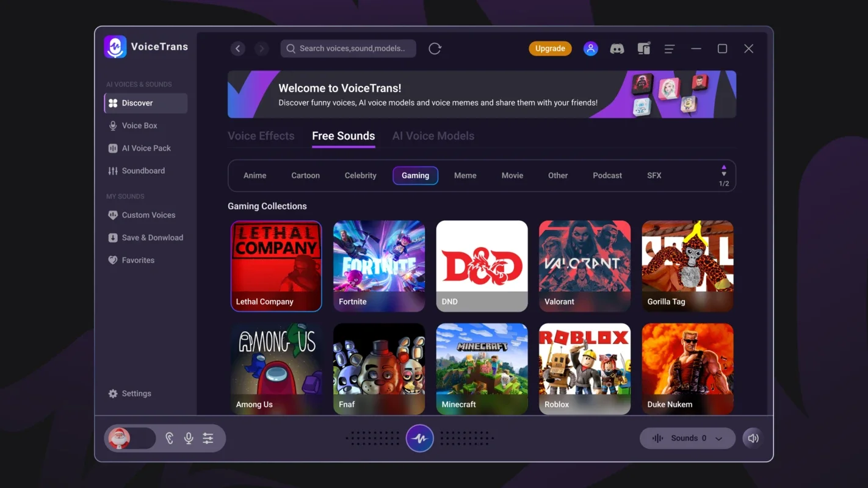Open the Discover page in the sidebar
Screen dimensions: 868x488
(146, 103)
